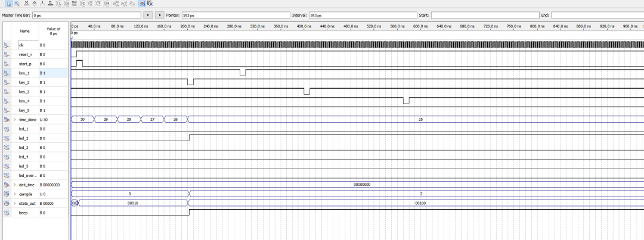Click the Invert (INV) waveform icon

point(74,3)
